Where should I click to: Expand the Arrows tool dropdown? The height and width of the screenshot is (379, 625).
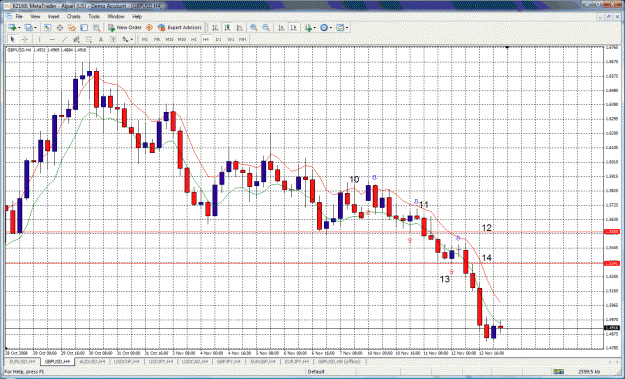(132, 39)
